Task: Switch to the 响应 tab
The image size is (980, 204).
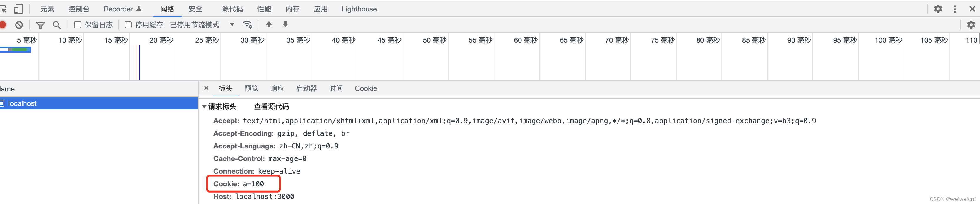Action: [x=277, y=88]
